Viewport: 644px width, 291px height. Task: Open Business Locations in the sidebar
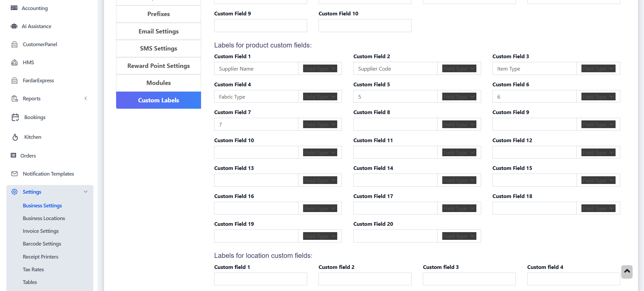point(44,218)
